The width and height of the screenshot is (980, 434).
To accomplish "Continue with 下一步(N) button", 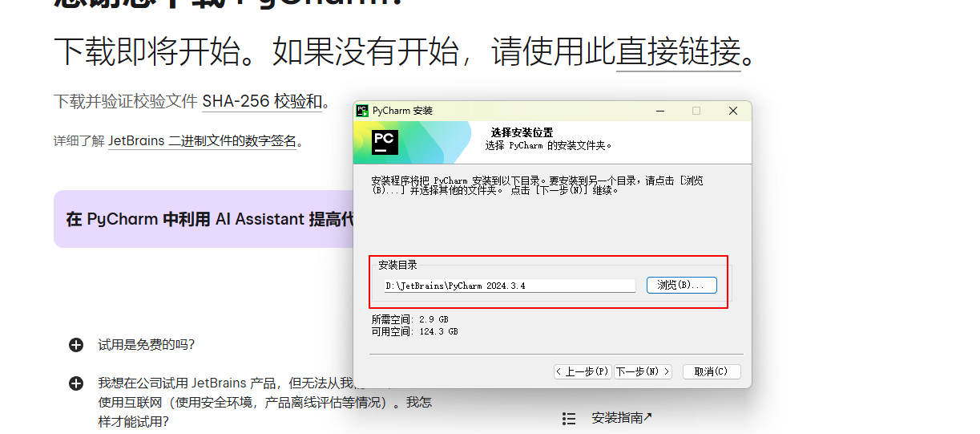I will pyautogui.click(x=643, y=371).
